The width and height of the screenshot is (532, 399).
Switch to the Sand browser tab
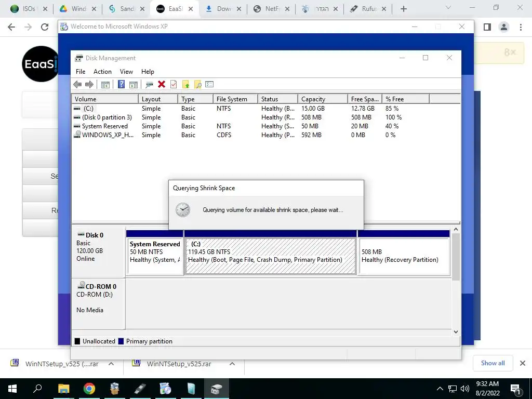pyautogui.click(x=127, y=9)
